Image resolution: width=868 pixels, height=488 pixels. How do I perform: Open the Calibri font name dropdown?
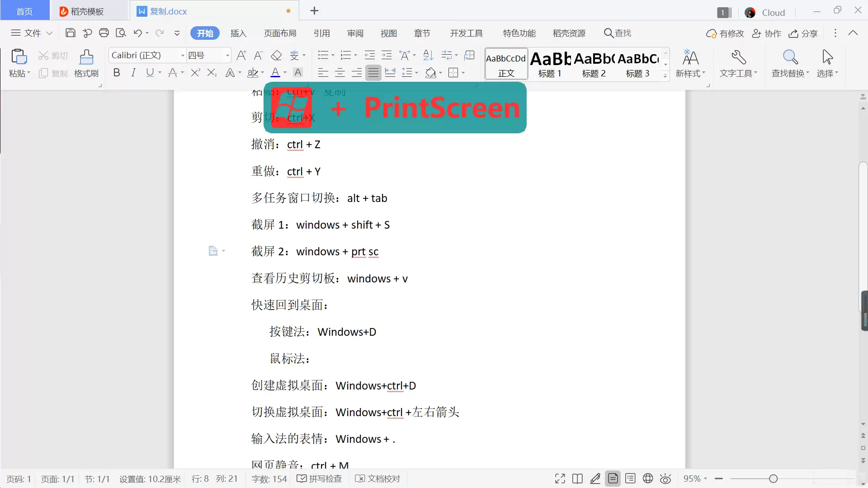(183, 56)
